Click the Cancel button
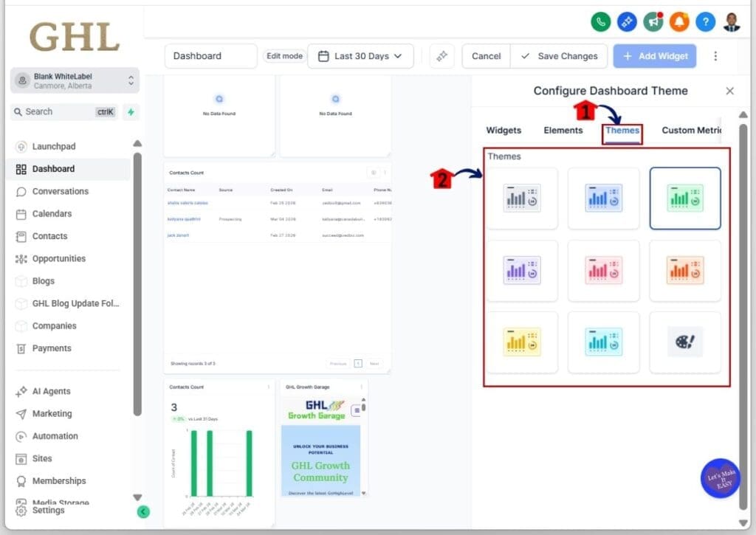The width and height of the screenshot is (756, 535). pos(486,56)
